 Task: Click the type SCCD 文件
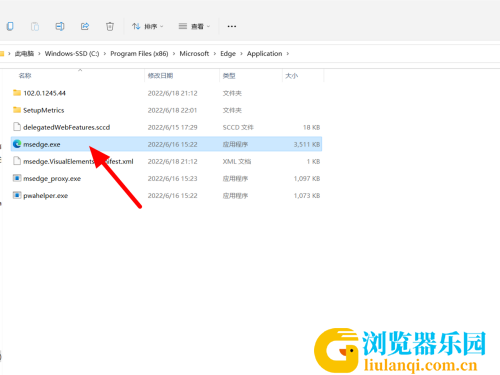(x=238, y=127)
